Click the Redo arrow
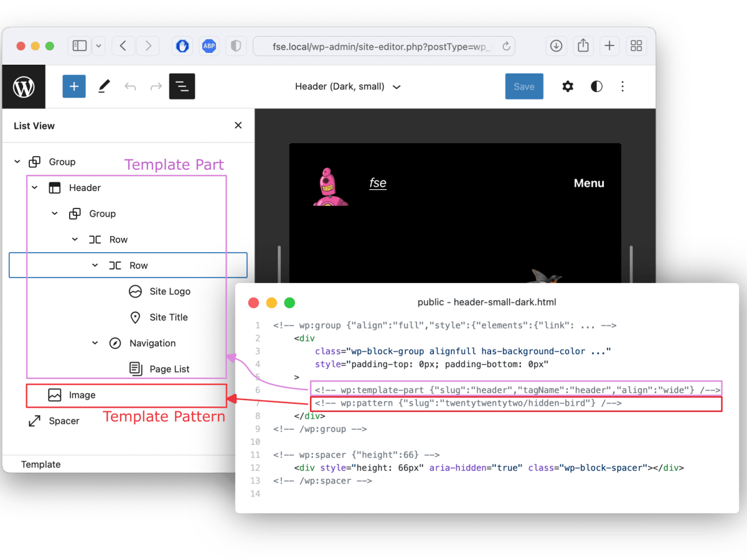This screenshot has height=560, width=747. pyautogui.click(x=156, y=86)
